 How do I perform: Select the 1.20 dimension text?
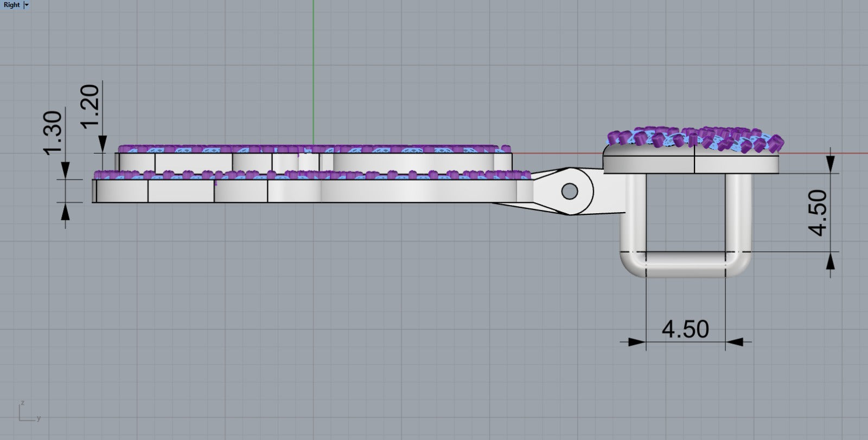point(91,105)
